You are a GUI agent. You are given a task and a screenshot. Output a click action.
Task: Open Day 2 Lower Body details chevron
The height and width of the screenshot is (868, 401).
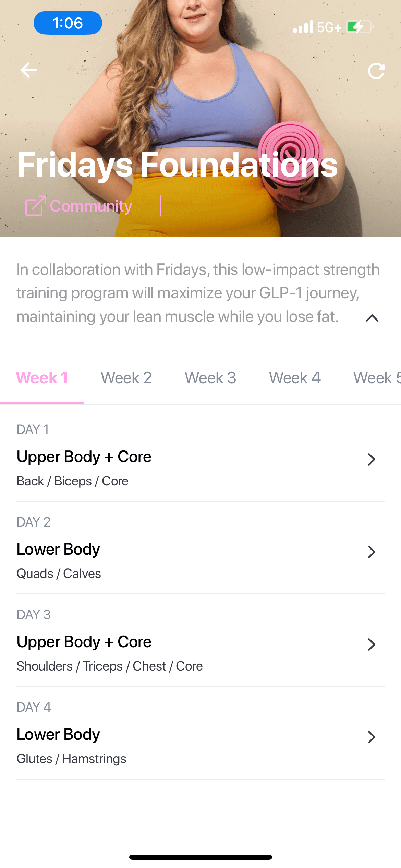click(372, 552)
